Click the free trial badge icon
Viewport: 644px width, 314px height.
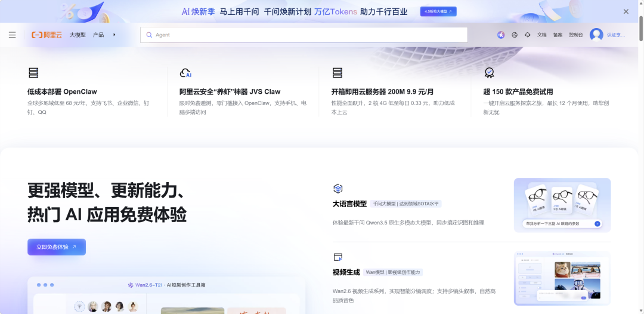click(x=489, y=73)
